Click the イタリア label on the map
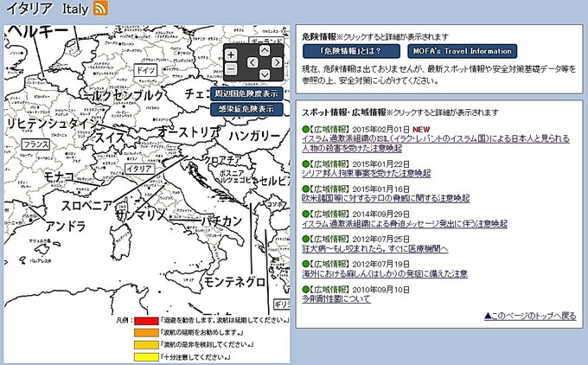 click(138, 169)
